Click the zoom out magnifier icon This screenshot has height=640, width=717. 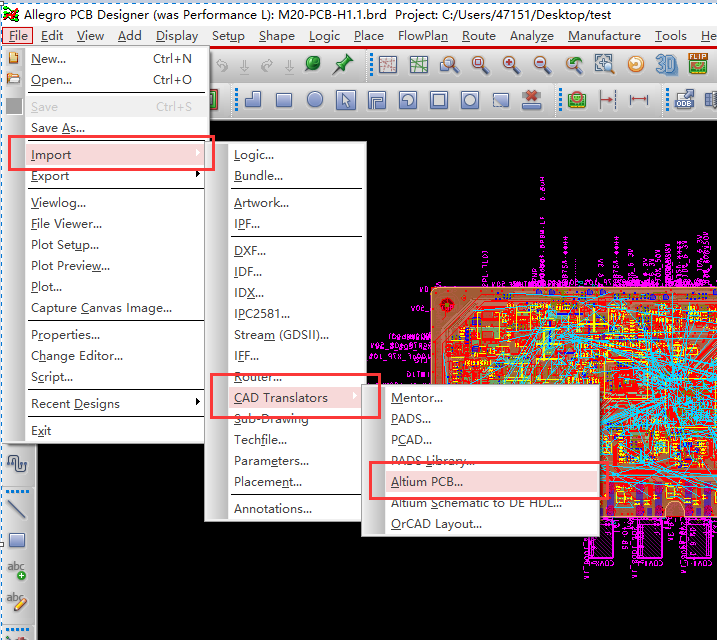point(542,64)
